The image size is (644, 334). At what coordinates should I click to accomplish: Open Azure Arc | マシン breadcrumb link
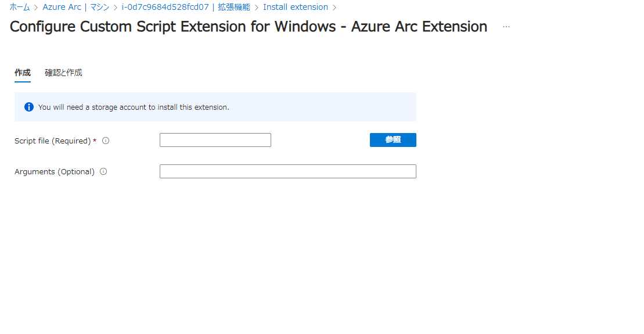click(x=76, y=7)
